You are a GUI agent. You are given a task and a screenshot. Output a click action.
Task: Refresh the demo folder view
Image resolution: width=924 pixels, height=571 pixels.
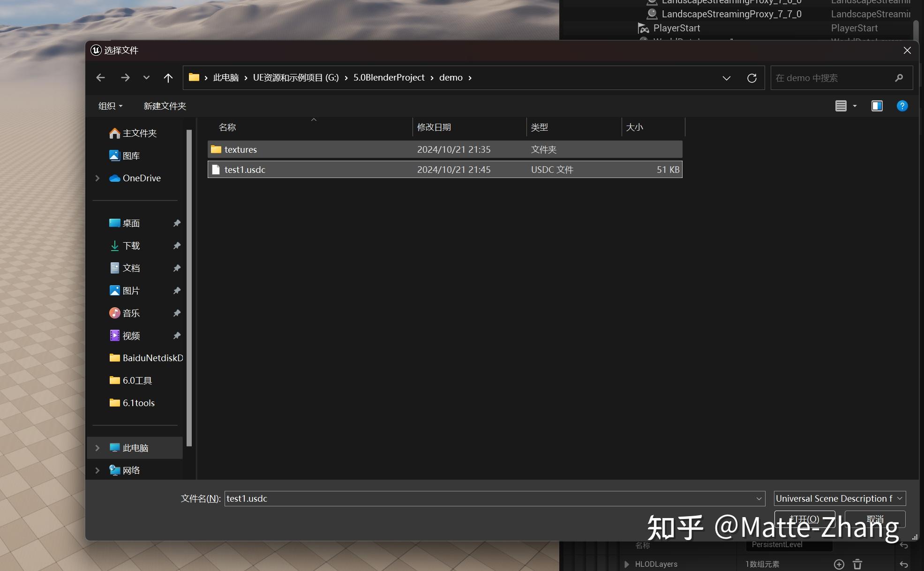[751, 78]
